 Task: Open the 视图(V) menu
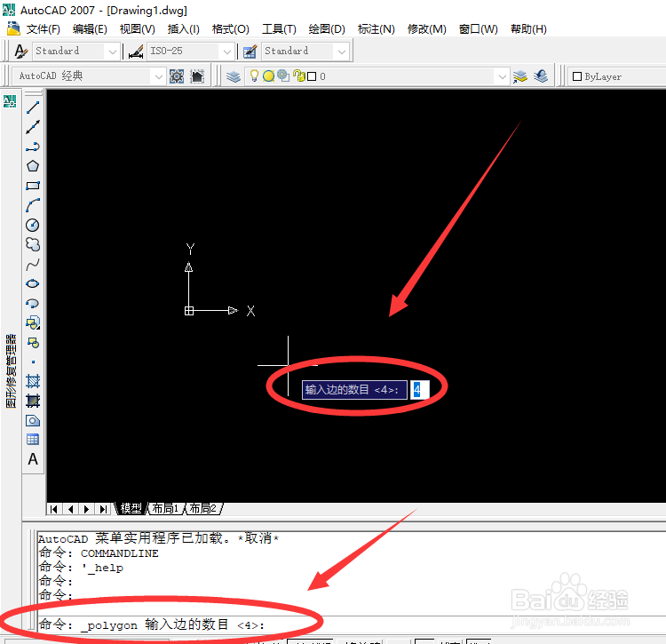click(x=137, y=29)
